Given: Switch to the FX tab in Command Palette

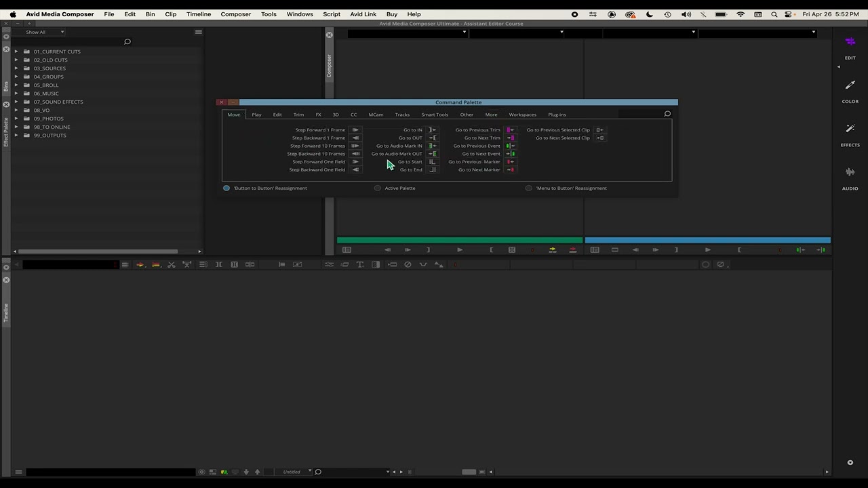Looking at the screenshot, I should (x=318, y=115).
